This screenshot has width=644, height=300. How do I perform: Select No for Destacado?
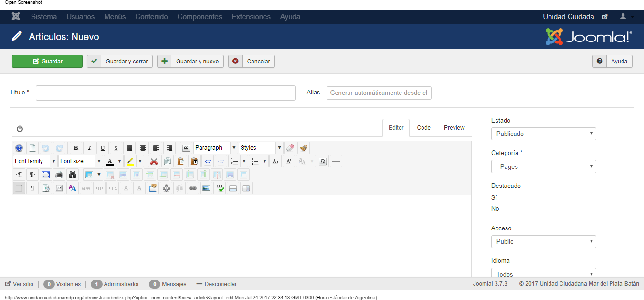point(495,208)
